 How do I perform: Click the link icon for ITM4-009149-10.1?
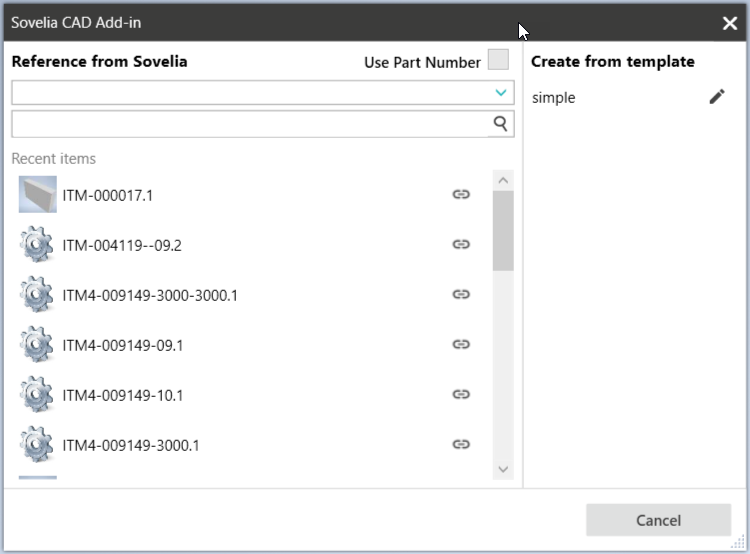click(461, 394)
